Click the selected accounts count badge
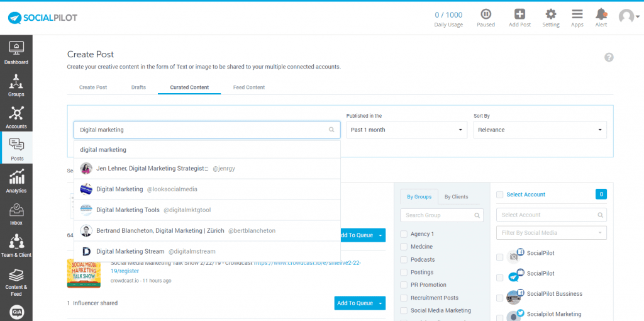Screen dimensions: 644x321 (601, 194)
